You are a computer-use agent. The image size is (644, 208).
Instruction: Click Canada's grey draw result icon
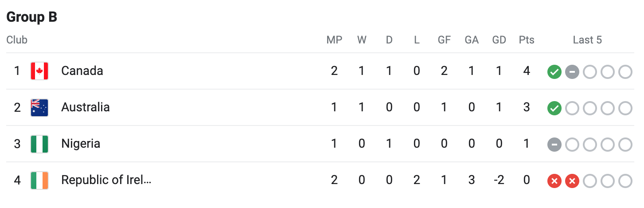click(572, 71)
